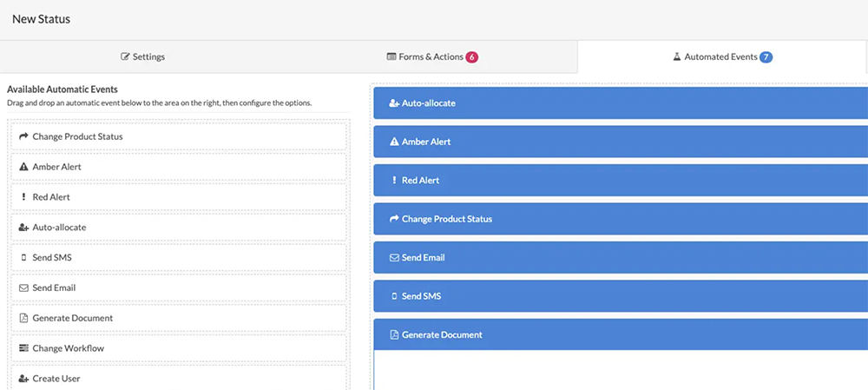Click the warning triangle on blue Amber Alert bar

click(x=394, y=142)
